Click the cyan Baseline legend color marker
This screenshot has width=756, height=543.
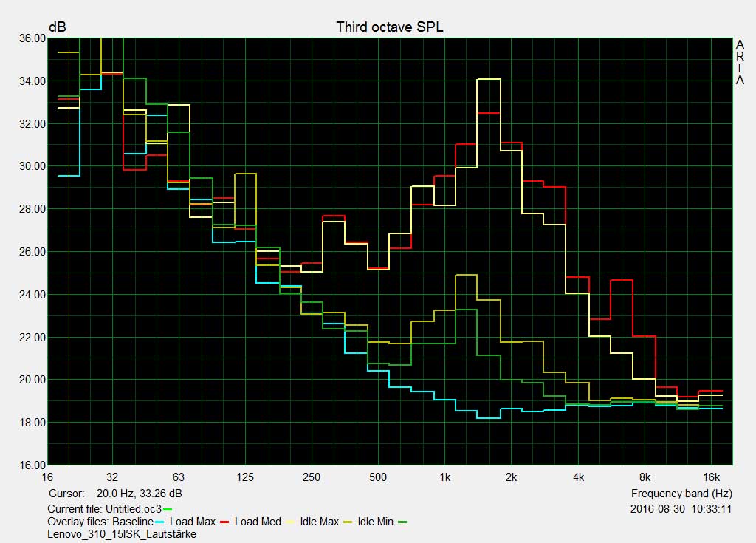click(x=161, y=522)
